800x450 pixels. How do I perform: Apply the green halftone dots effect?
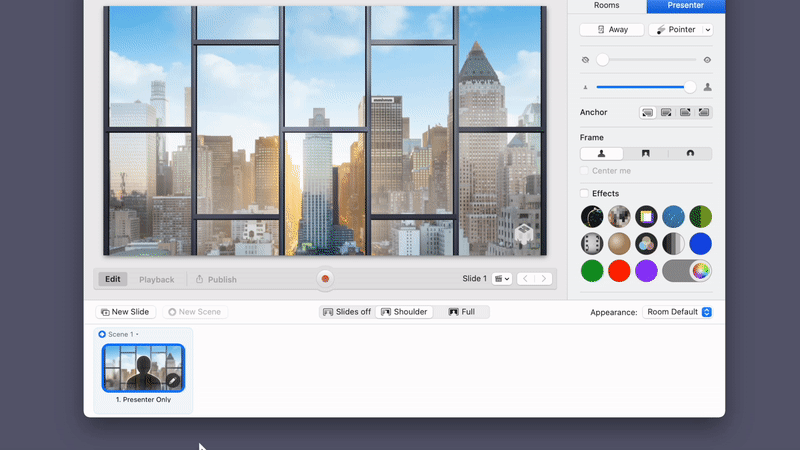pos(701,217)
